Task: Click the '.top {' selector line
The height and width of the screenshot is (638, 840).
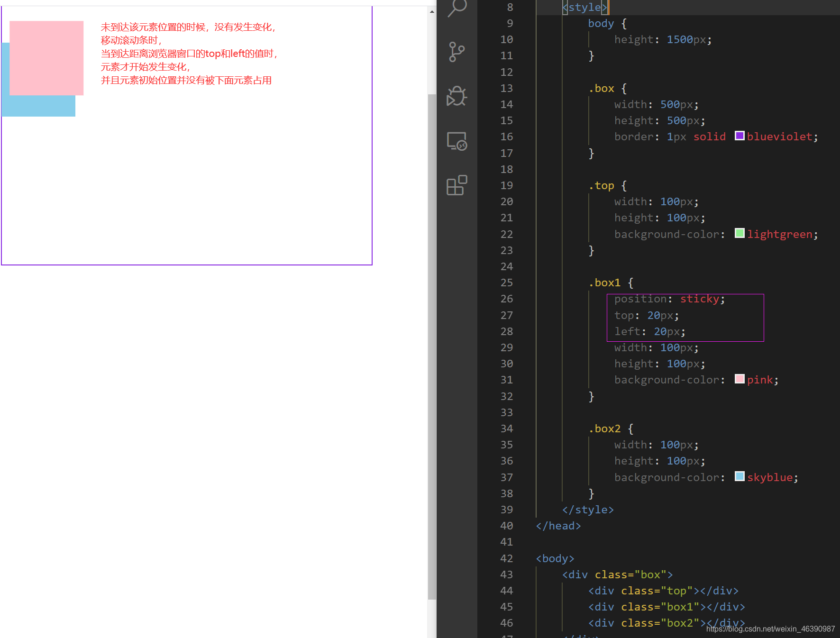Action: [x=607, y=185]
